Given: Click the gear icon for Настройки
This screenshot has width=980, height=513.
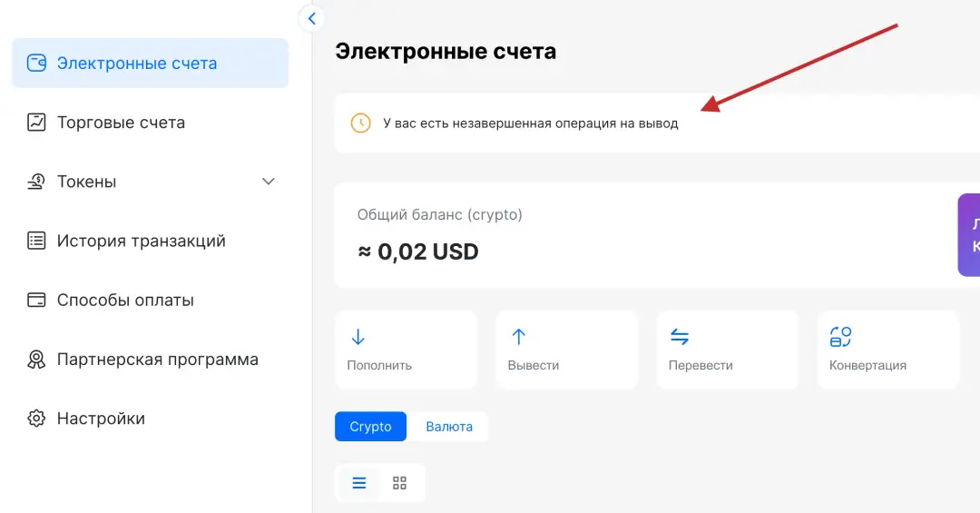Looking at the screenshot, I should [x=36, y=419].
